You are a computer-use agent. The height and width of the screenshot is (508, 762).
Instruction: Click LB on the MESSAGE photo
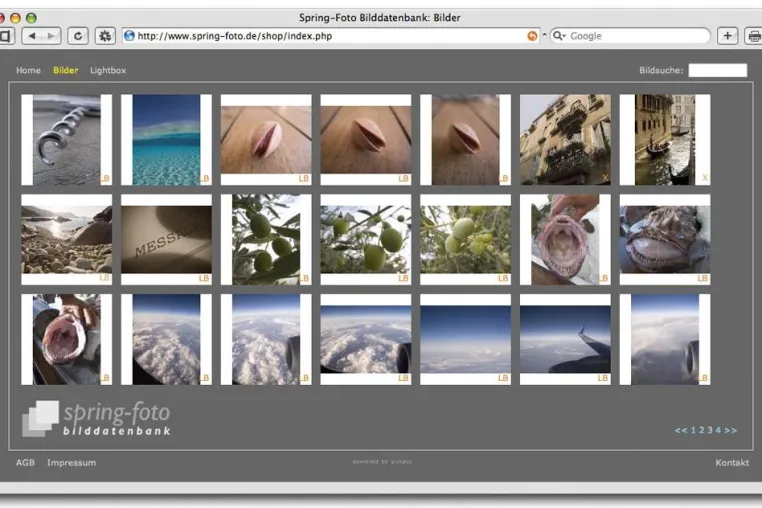[204, 279]
